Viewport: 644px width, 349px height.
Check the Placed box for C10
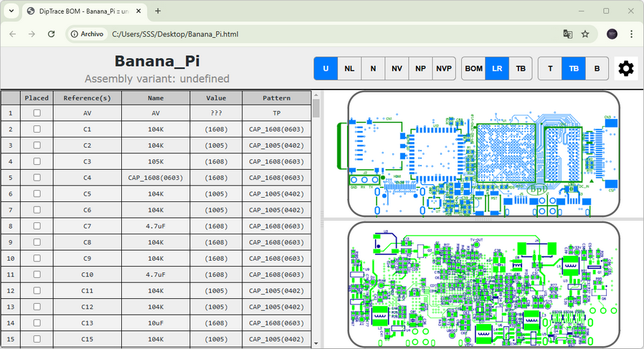click(37, 274)
